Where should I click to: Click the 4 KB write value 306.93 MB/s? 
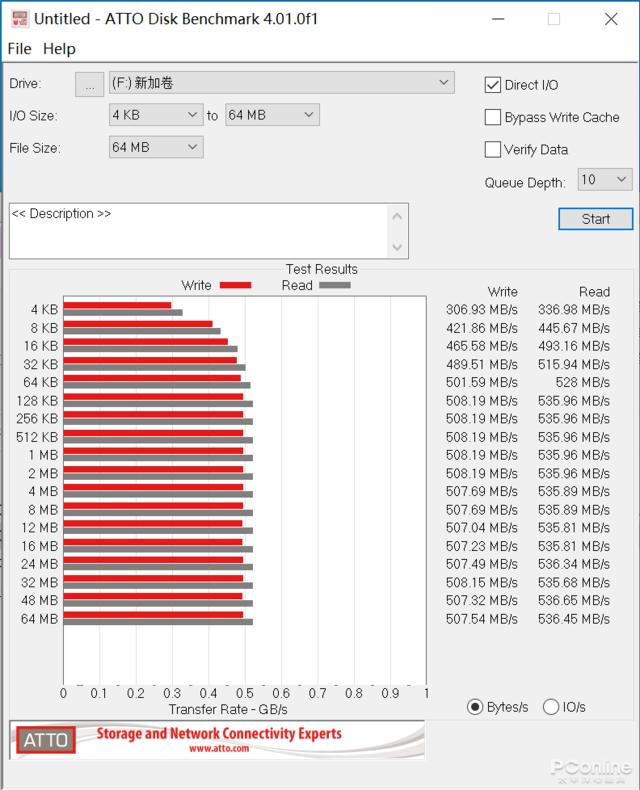pos(482,309)
